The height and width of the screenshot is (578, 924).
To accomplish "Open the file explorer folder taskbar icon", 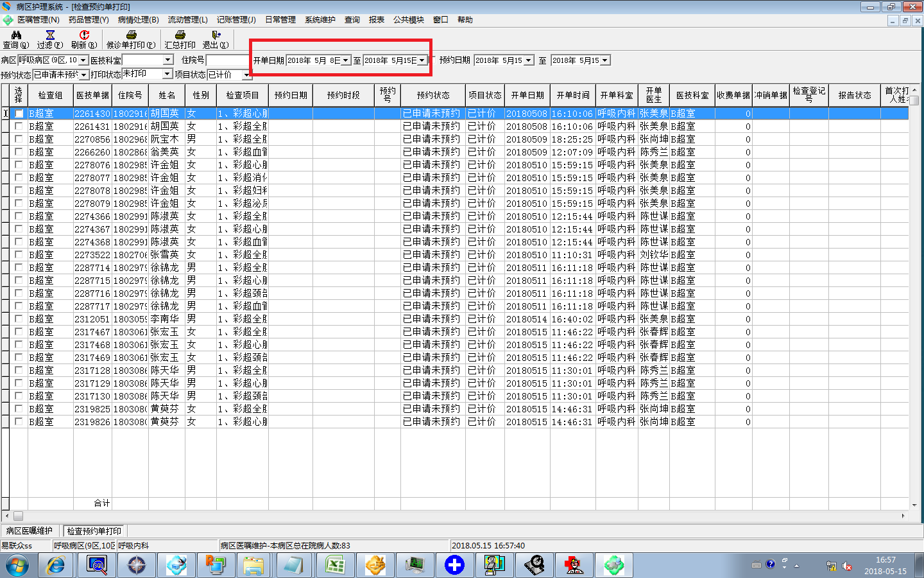I will point(255,565).
